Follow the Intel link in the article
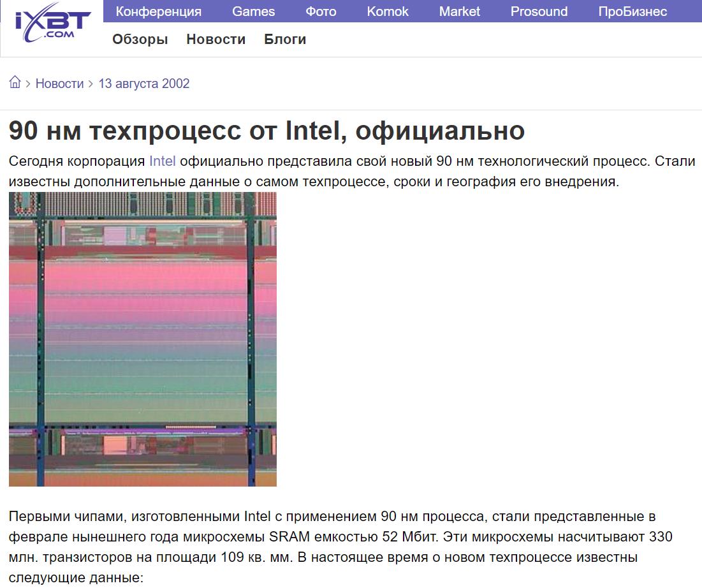The image size is (702, 588). pyautogui.click(x=162, y=161)
